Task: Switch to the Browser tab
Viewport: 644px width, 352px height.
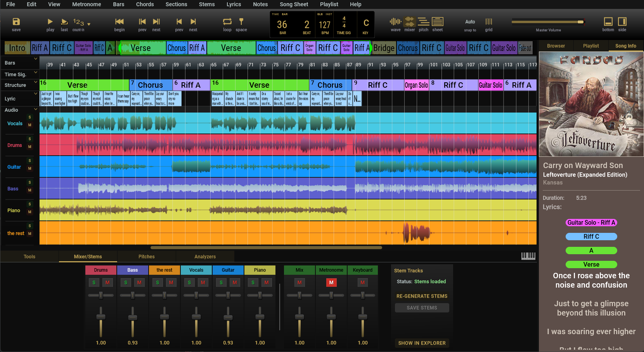Action: [556, 46]
